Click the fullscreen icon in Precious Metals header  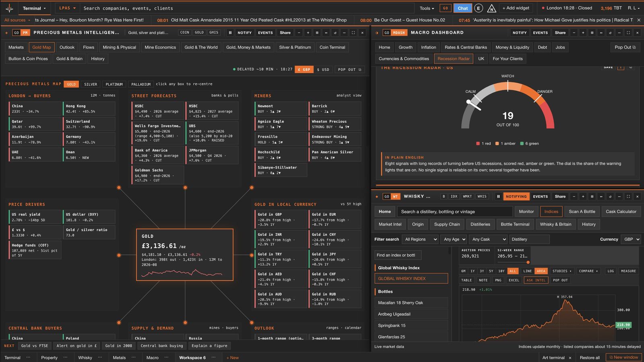click(353, 33)
